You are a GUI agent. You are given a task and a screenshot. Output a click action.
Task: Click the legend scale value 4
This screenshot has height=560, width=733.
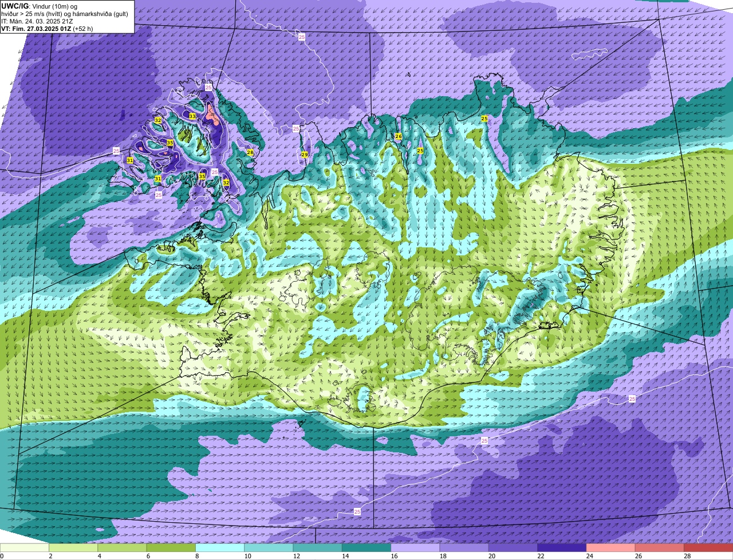click(x=99, y=556)
